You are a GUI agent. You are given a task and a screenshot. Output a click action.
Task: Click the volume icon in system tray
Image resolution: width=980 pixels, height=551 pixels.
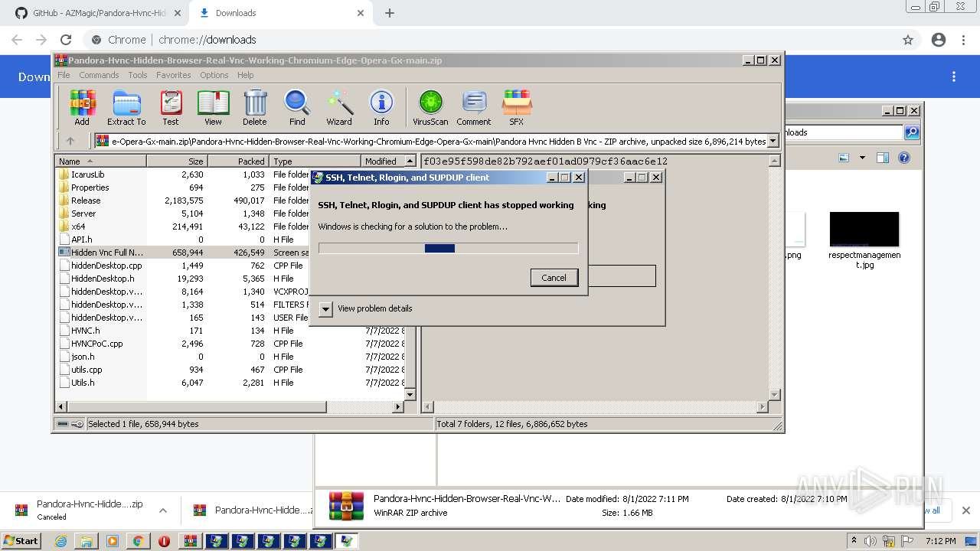(x=871, y=541)
